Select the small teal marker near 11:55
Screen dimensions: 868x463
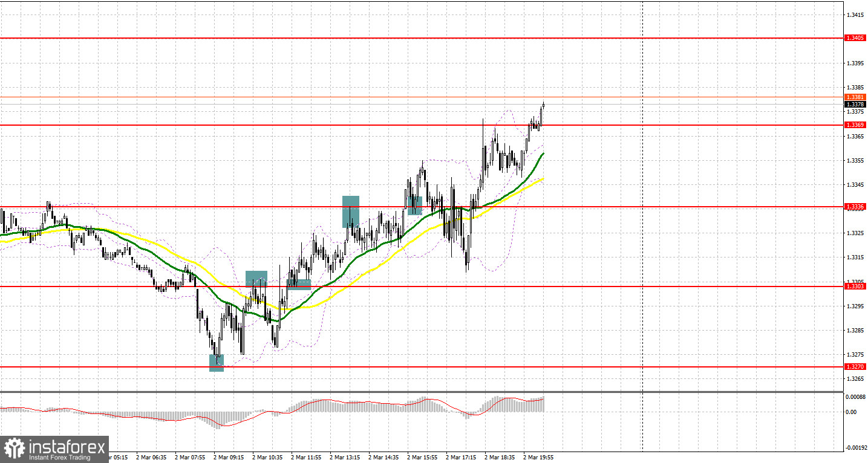click(299, 285)
